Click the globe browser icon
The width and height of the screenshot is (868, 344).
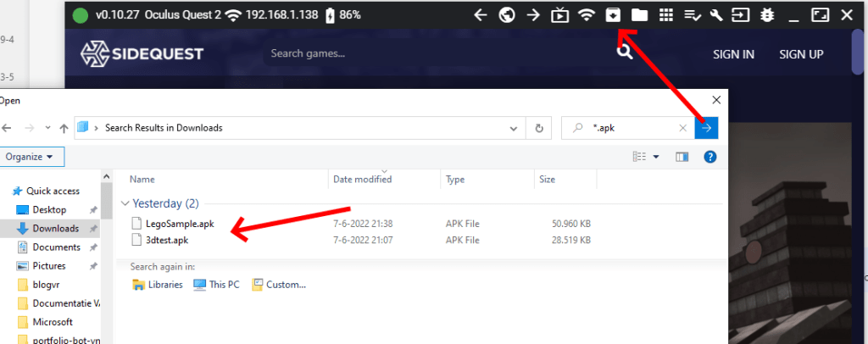(x=507, y=15)
